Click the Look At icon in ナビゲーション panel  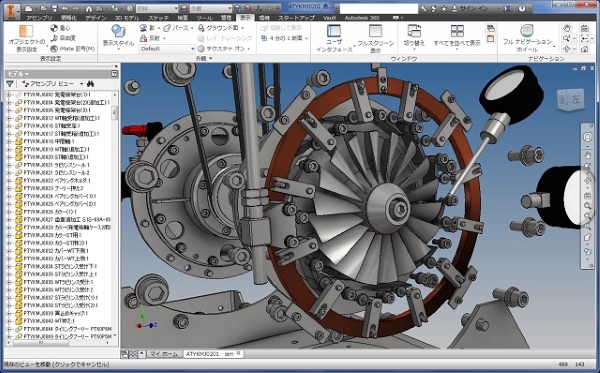584,28
